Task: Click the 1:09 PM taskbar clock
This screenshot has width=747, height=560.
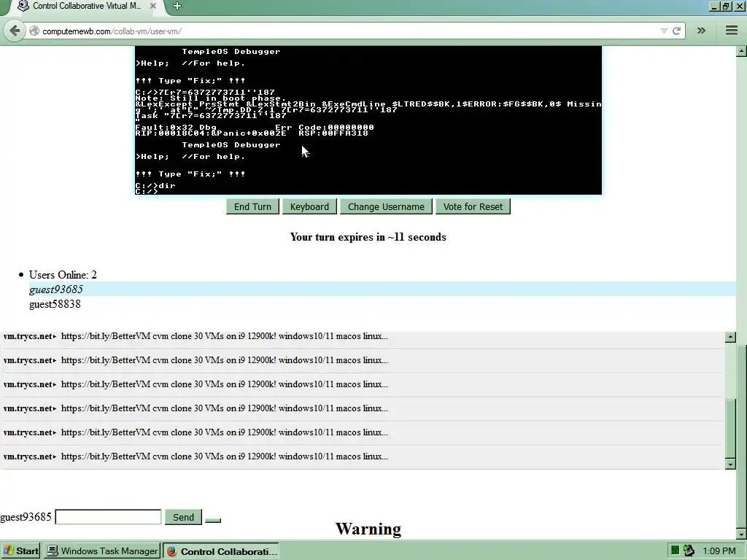Action: point(719,551)
